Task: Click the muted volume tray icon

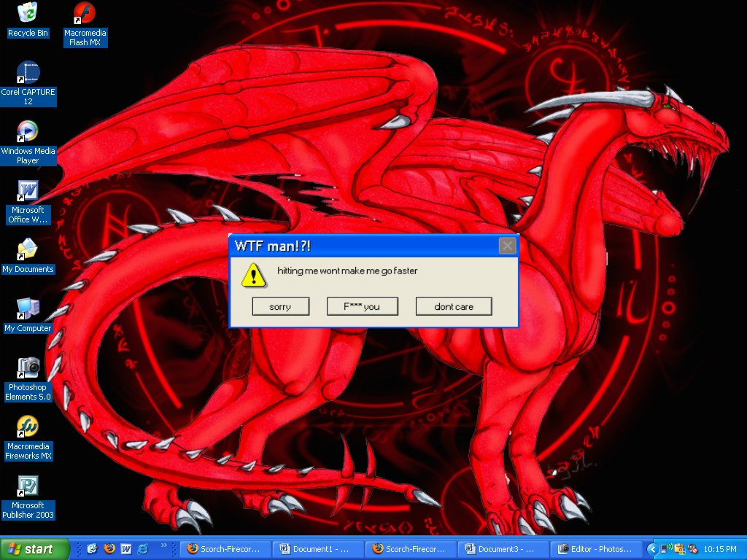Action: coord(693,549)
